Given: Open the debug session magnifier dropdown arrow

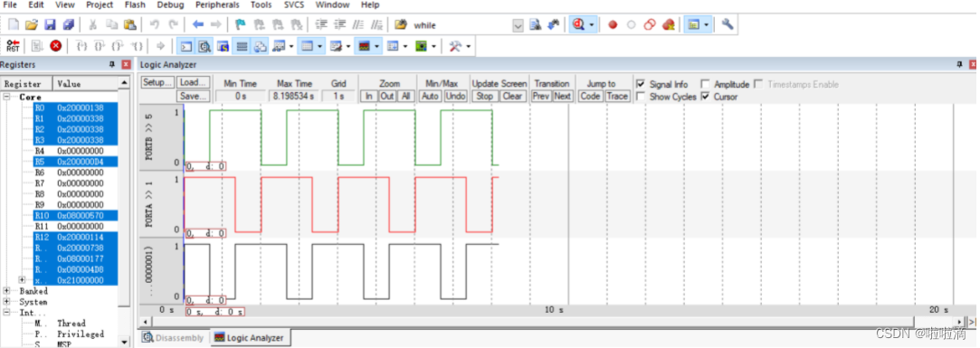Looking at the screenshot, I should pos(591,25).
